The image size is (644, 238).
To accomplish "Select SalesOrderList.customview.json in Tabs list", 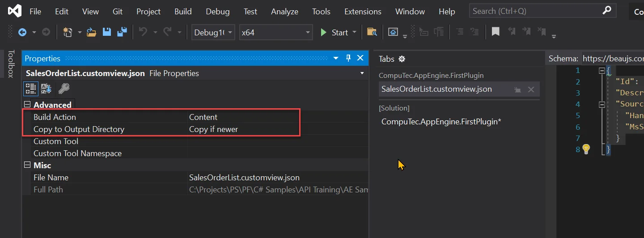I will pos(436,89).
